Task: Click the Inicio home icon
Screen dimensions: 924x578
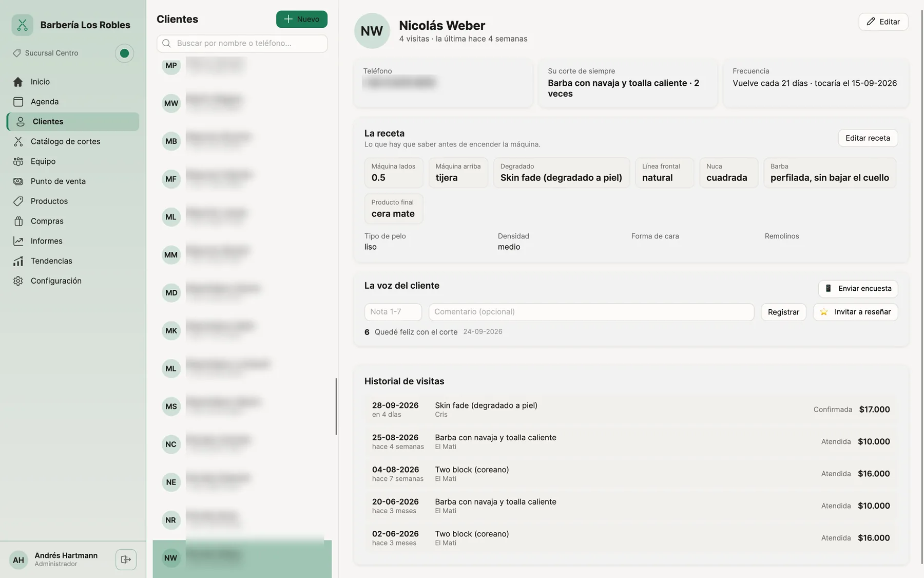Action: 18,82
